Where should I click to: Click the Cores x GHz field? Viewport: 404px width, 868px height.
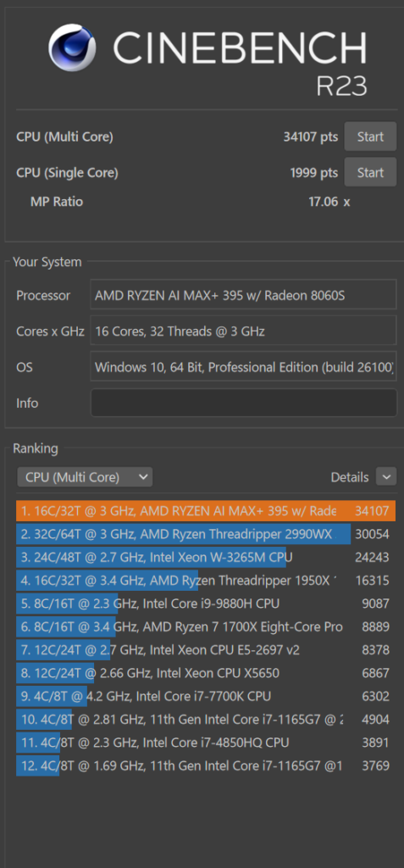pyautogui.click(x=244, y=331)
